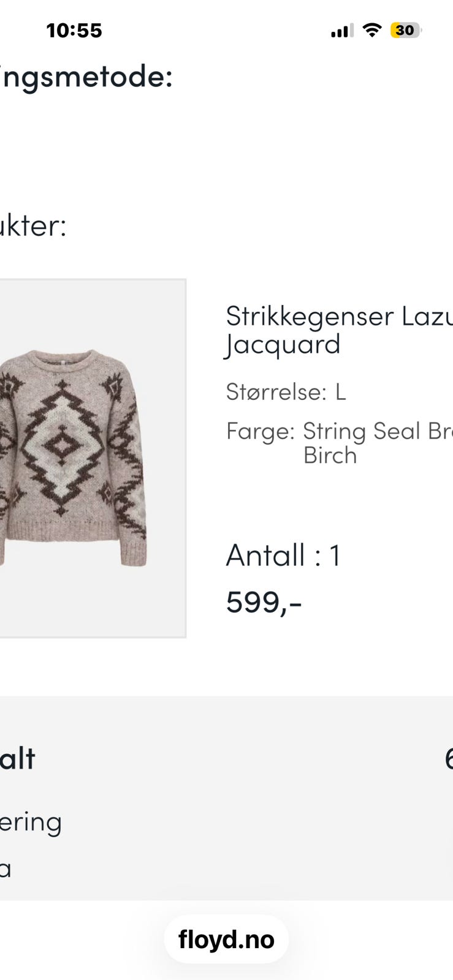Tap the 'ingsmetode:' heading at top

86,78
